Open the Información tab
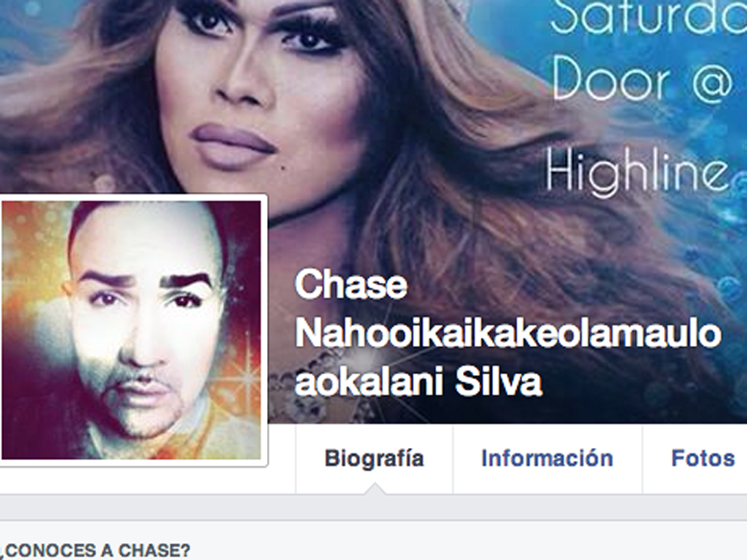The width and height of the screenshot is (747, 560). (547, 458)
